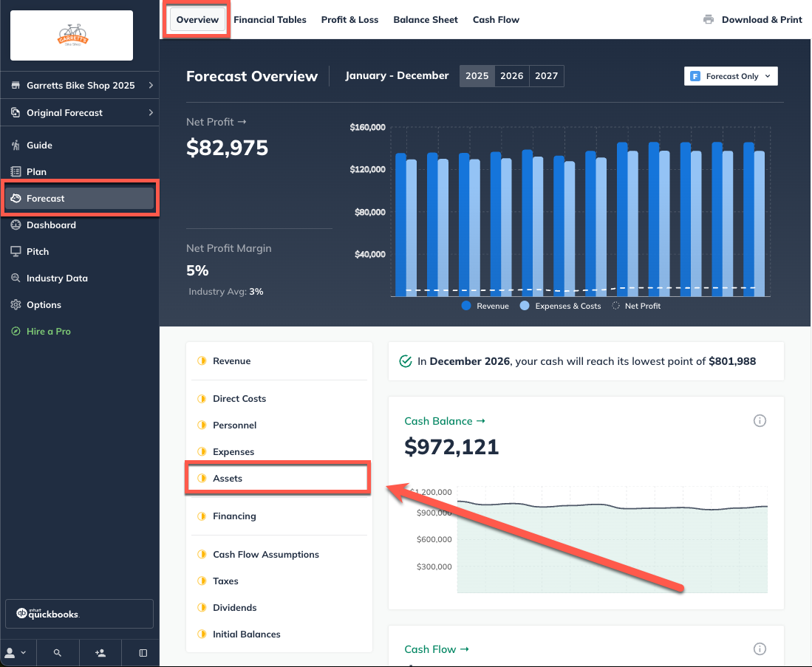Click the Industry Data search icon
This screenshot has width=812, height=667.
pos(16,278)
